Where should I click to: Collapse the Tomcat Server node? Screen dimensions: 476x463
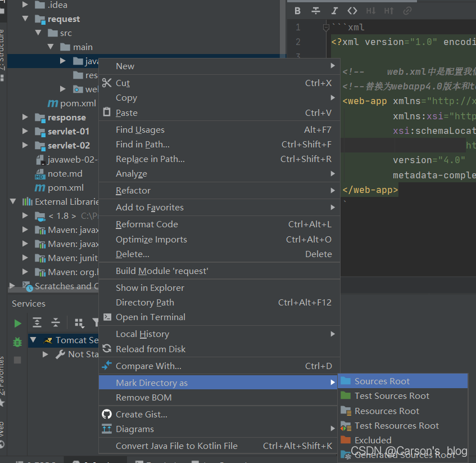[x=33, y=340]
